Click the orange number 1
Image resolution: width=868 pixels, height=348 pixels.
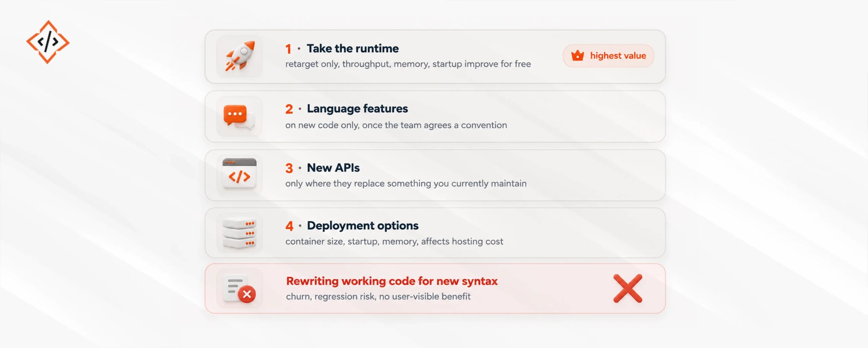tap(288, 49)
